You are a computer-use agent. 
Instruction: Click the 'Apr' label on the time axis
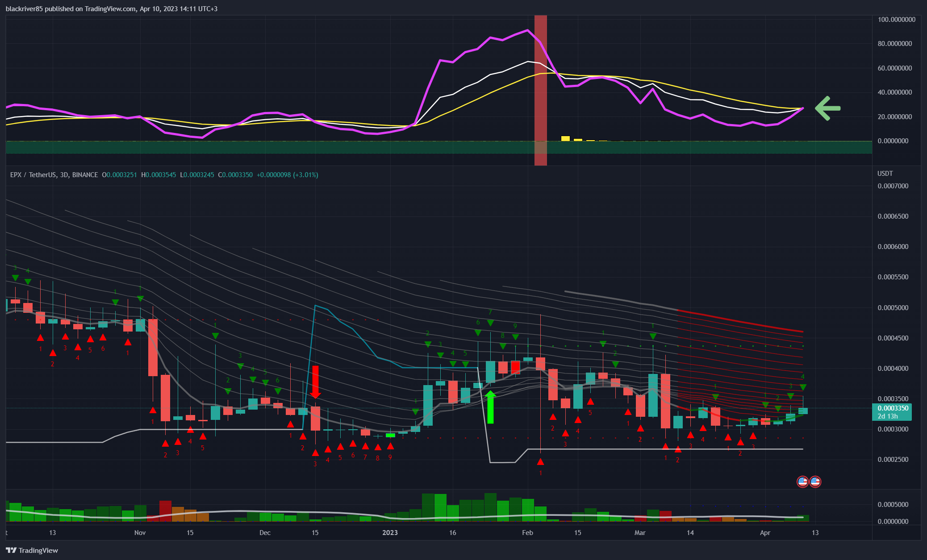pyautogui.click(x=765, y=533)
